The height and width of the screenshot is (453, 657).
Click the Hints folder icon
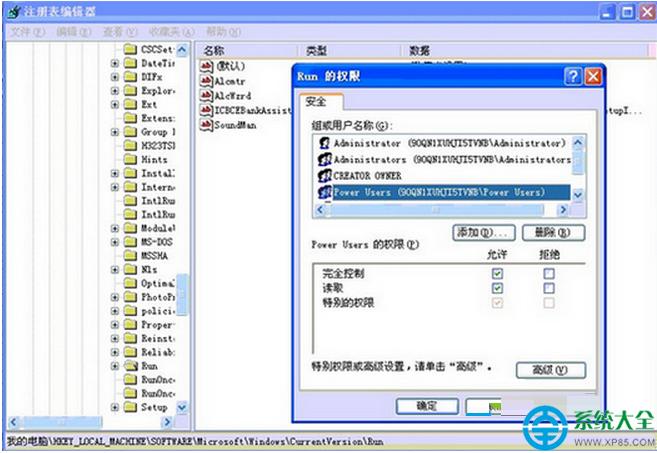(131, 160)
